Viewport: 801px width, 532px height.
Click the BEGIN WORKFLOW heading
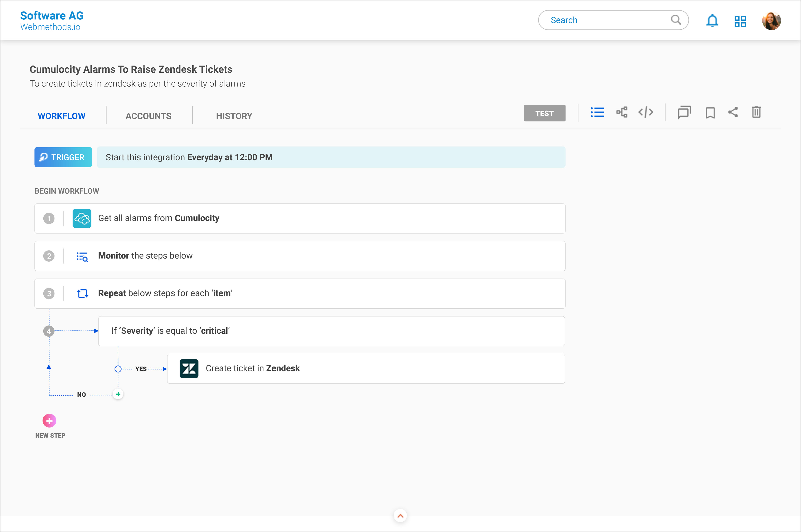pyautogui.click(x=67, y=191)
